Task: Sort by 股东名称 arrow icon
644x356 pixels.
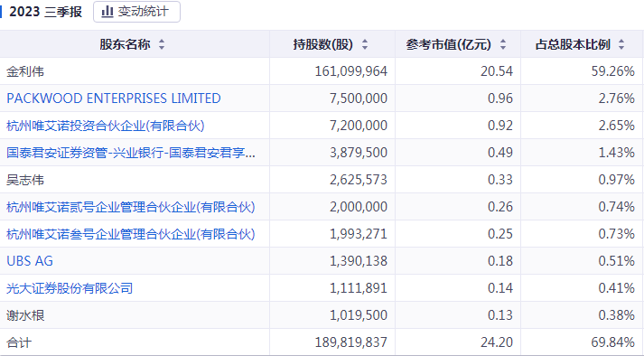Action: (x=162, y=44)
